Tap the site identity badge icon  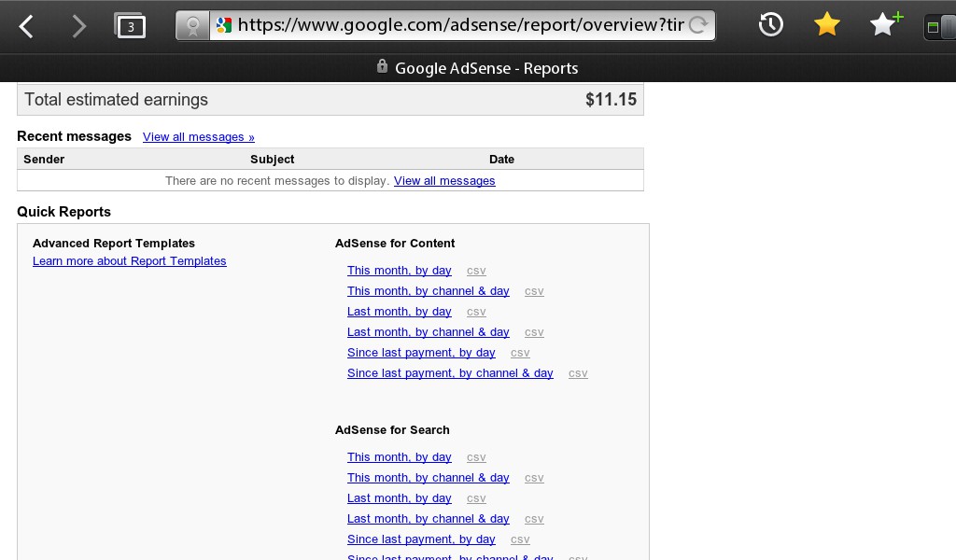click(x=192, y=25)
